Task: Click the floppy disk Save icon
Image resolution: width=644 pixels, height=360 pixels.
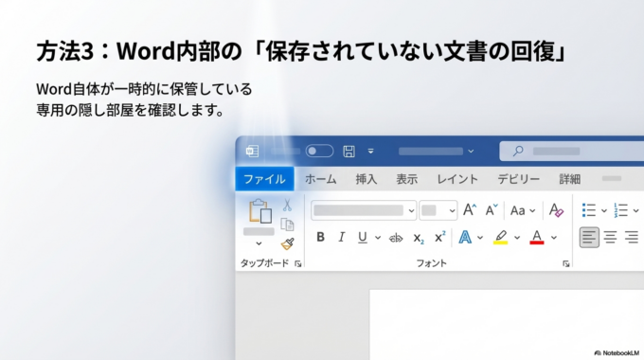Action: coord(349,152)
